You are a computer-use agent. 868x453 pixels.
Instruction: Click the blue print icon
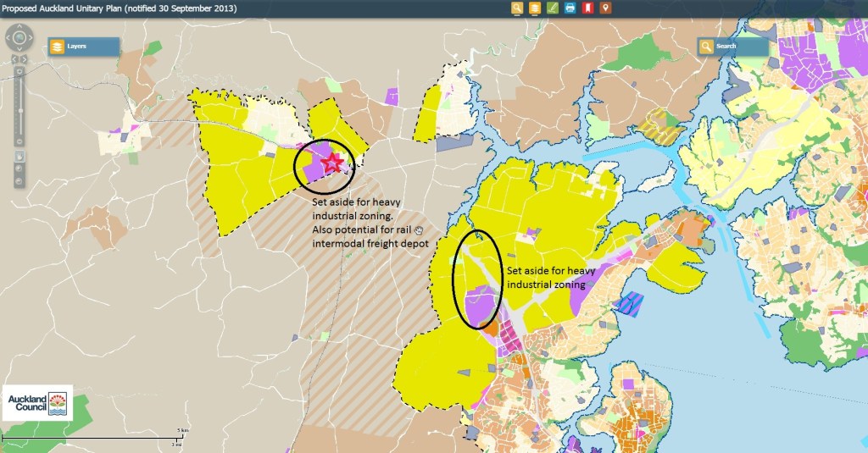(570, 8)
